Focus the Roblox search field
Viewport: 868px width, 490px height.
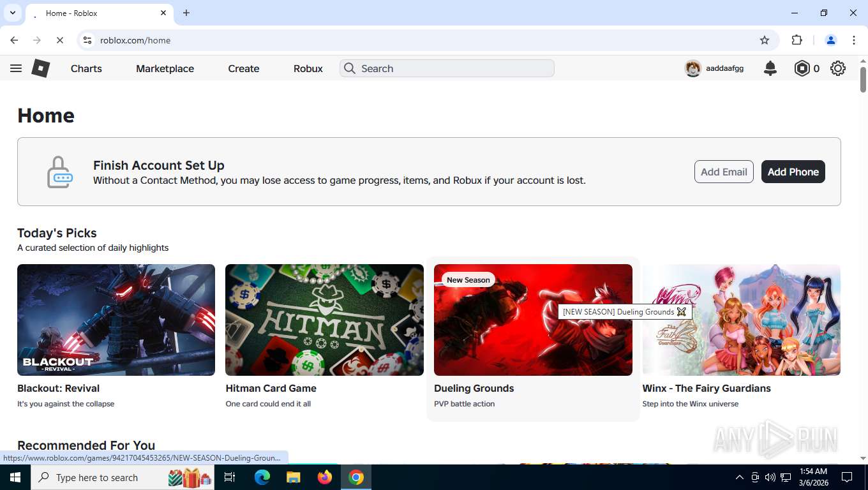click(447, 68)
